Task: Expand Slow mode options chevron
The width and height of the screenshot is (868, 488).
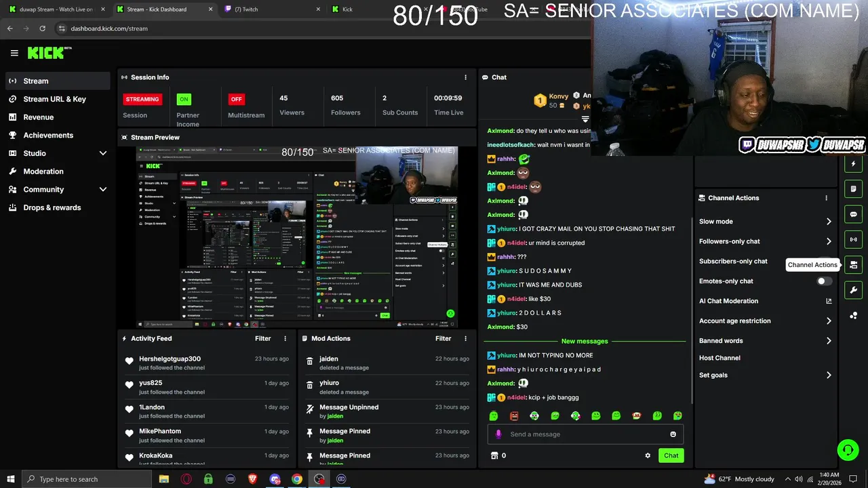Action: click(x=828, y=222)
